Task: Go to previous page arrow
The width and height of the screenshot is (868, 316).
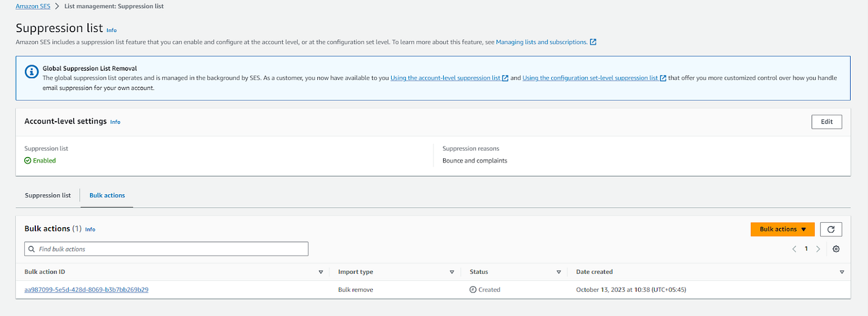Action: (794, 249)
